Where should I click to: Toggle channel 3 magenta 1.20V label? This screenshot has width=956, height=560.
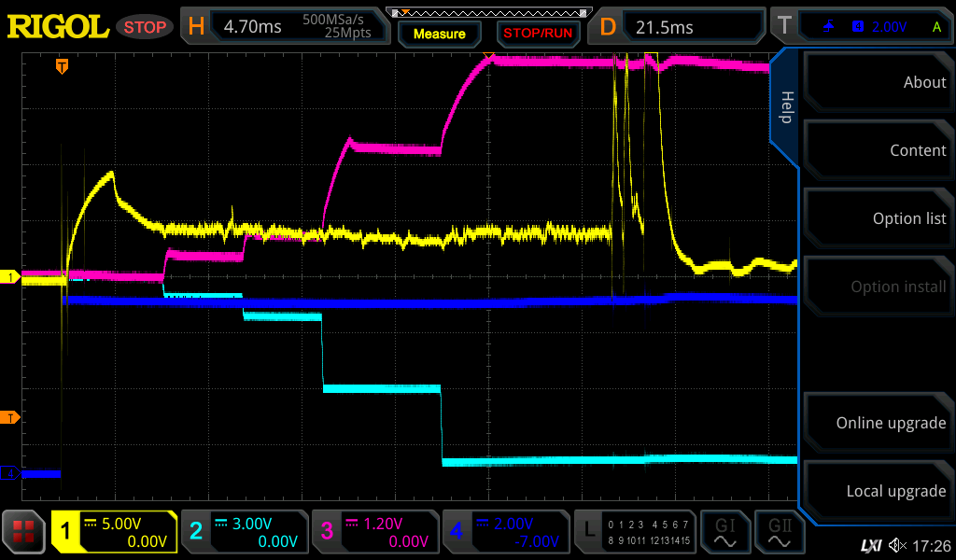coord(375,532)
